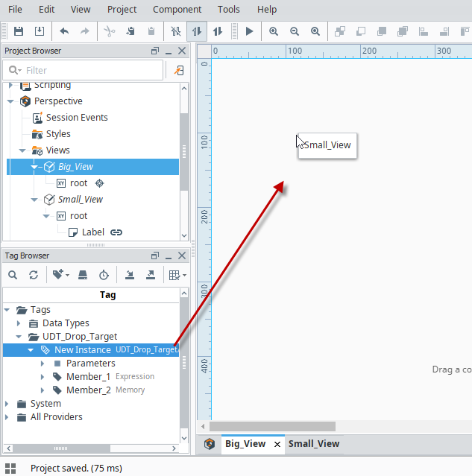Open the View menu

81,10
